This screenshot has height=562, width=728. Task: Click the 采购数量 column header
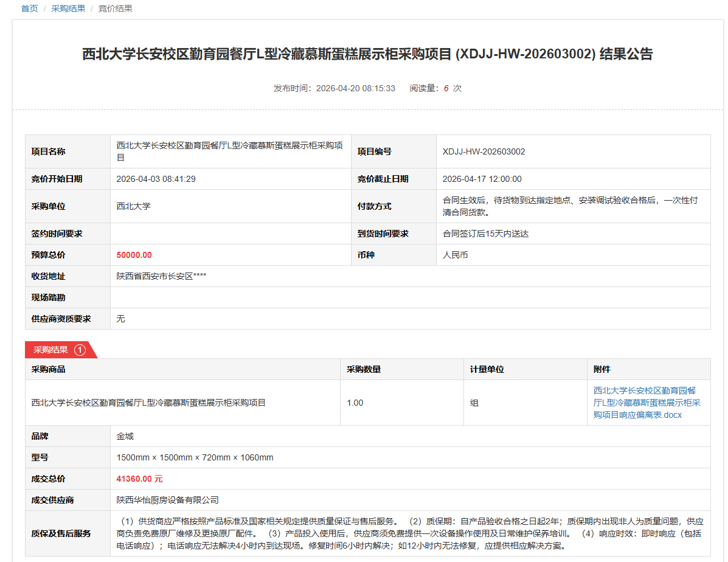(364, 369)
